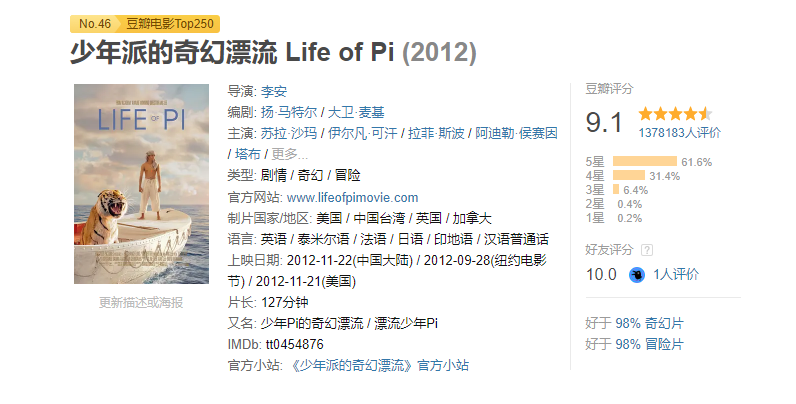Open the 豆瓣电影Top250 badge link

[x=170, y=24]
